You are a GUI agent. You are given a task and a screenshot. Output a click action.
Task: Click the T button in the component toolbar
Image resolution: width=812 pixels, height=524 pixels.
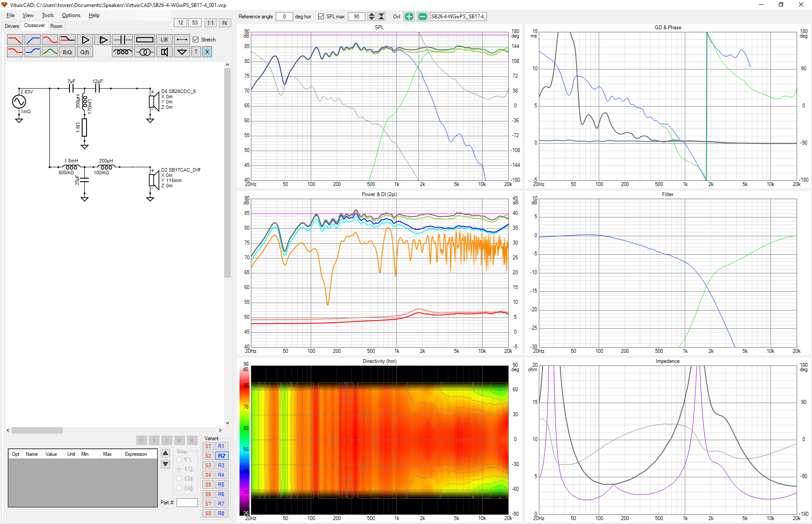click(196, 52)
